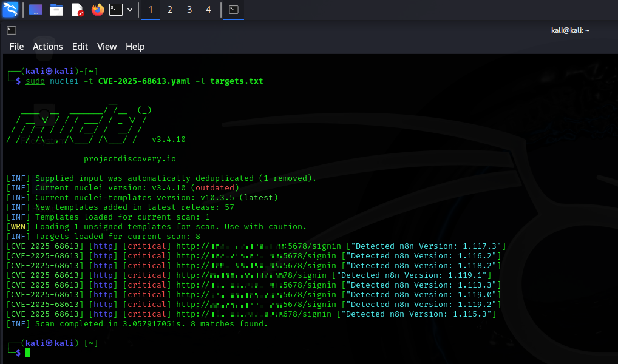
Task: Click result URL with n8n Version 1.113.3
Action: point(256,285)
